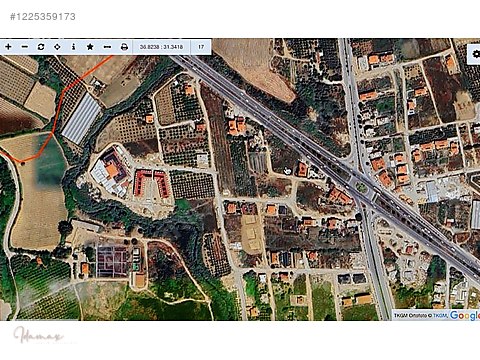The height and width of the screenshot is (360, 480).
Task: Refresh the map with the reload icon
Action: [x=41, y=47]
